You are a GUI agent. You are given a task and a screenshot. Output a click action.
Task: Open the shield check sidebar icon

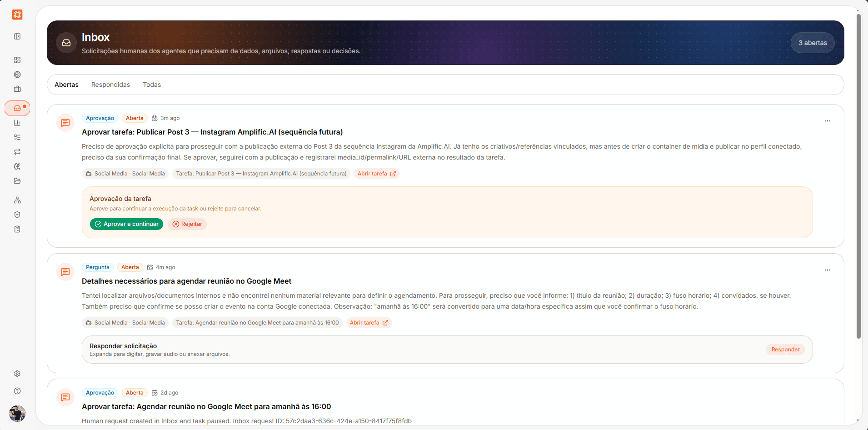click(17, 215)
